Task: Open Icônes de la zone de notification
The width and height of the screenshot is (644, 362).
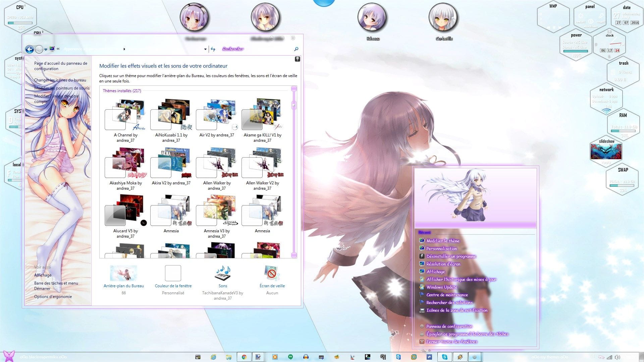Action: 457,310
